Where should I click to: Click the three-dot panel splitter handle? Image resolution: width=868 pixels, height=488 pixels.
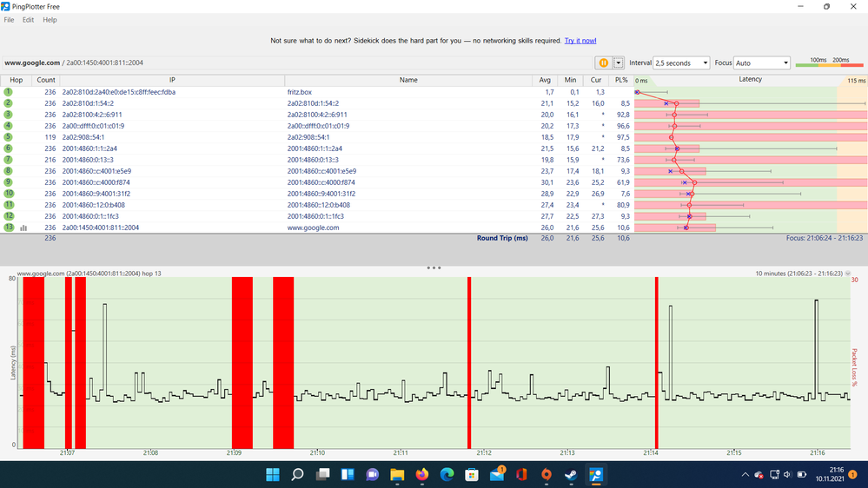[x=434, y=267]
